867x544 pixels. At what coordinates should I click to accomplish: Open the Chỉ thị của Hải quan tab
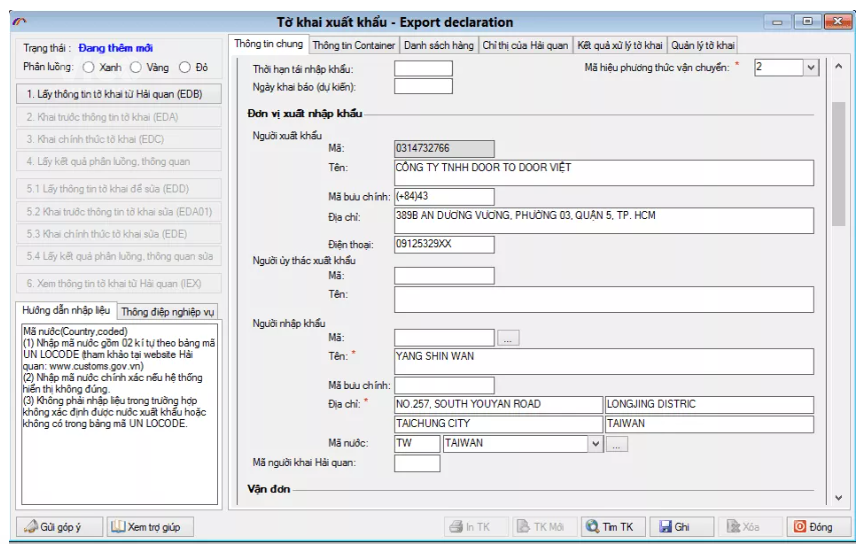coord(525,45)
